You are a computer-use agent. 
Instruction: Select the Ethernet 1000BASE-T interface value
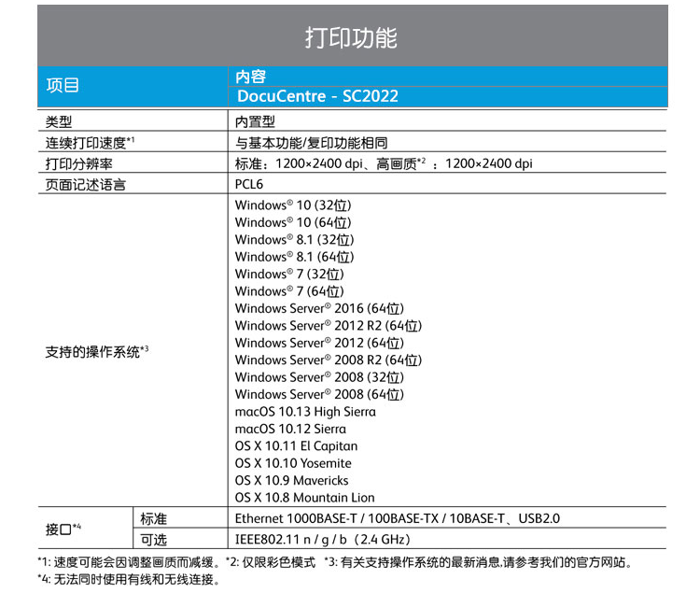coord(398,518)
